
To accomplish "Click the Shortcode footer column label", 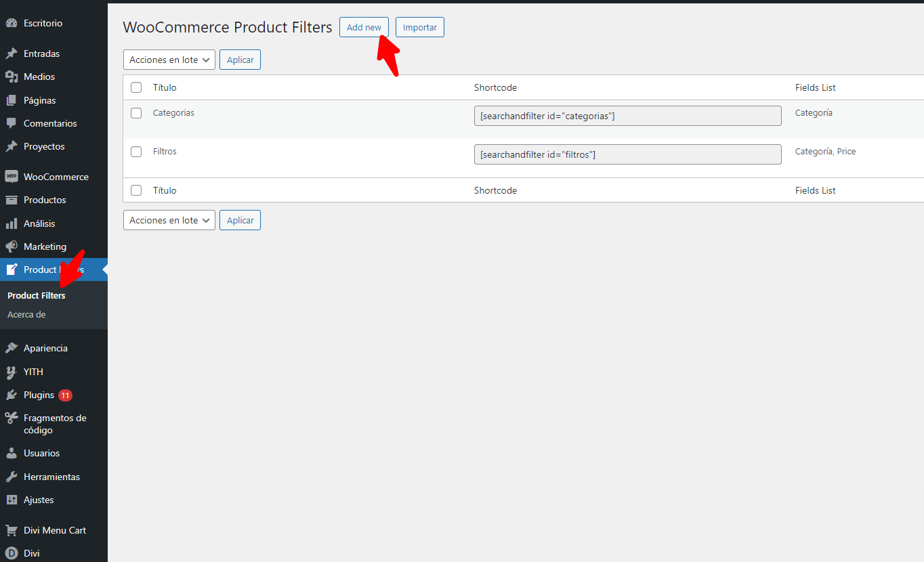I will coord(495,190).
